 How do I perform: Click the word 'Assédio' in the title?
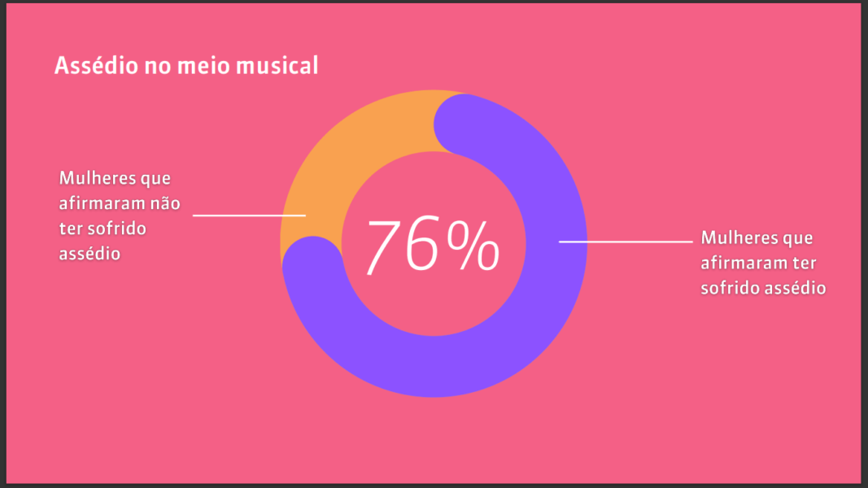pos(96,65)
